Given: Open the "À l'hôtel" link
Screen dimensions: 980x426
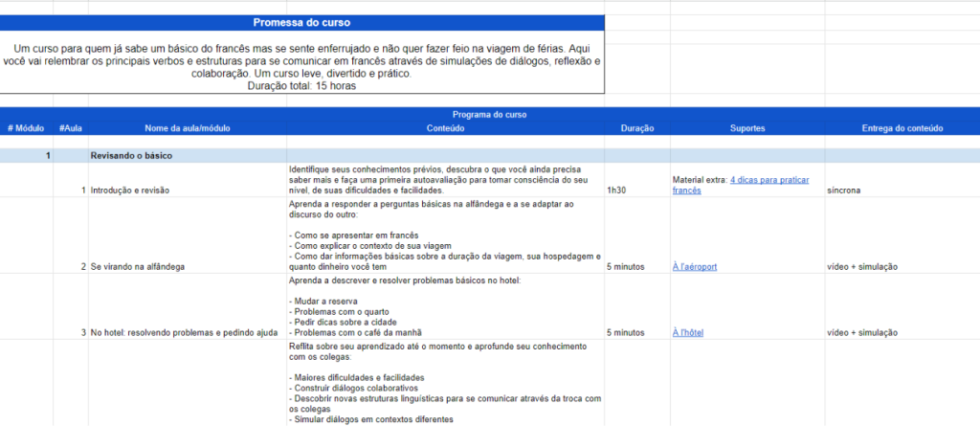Looking at the screenshot, I should tap(688, 332).
